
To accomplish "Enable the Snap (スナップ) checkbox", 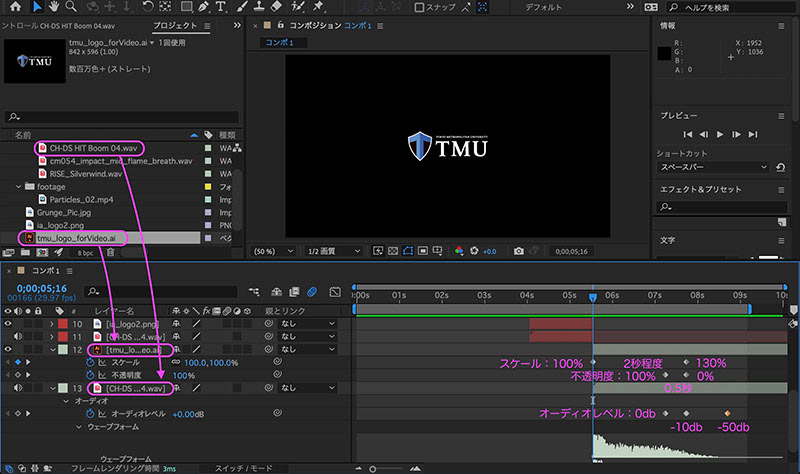I will click(419, 7).
